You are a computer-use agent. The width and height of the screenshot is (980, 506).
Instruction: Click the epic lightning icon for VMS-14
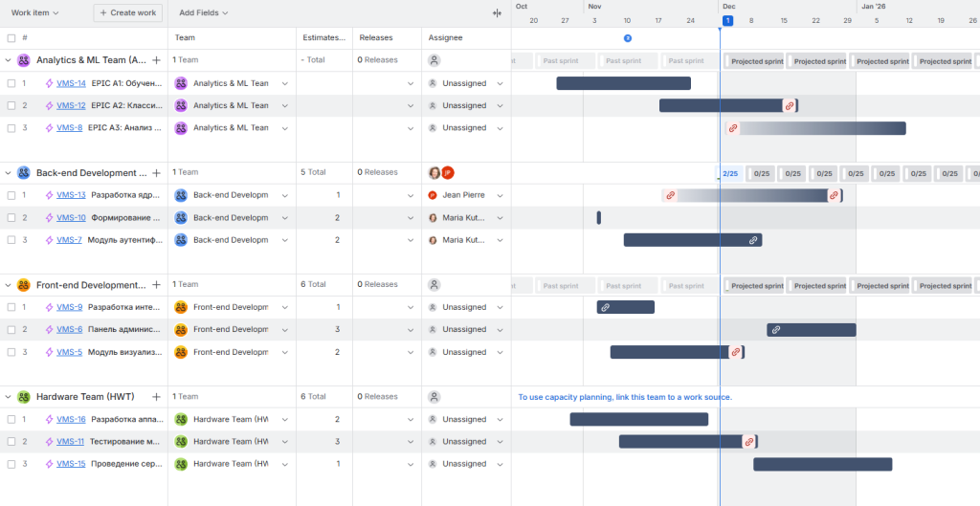(x=50, y=83)
